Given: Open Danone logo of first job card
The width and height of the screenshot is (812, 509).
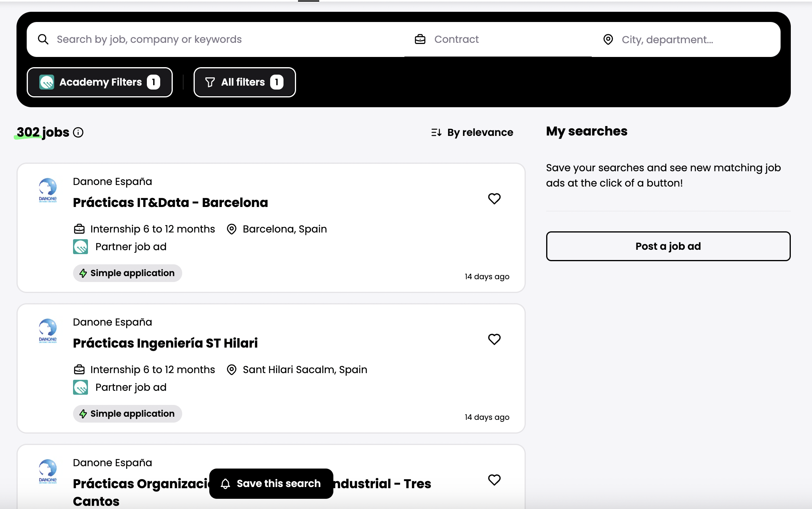Looking at the screenshot, I should coord(48,190).
